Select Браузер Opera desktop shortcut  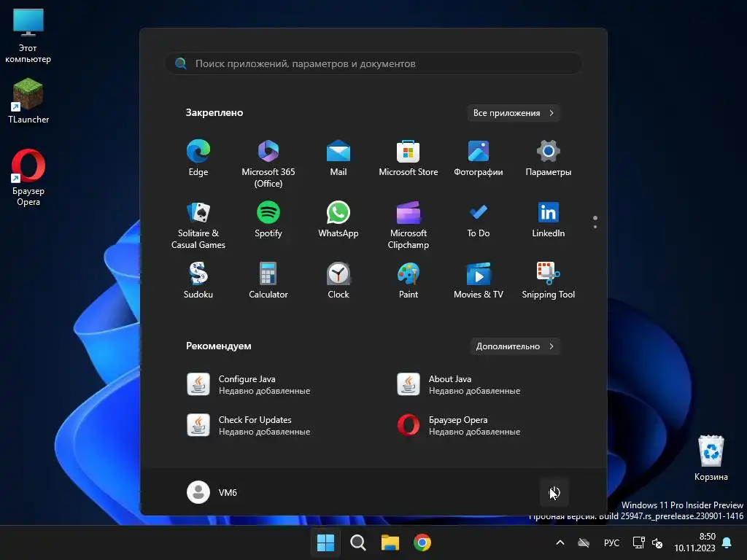(28, 178)
